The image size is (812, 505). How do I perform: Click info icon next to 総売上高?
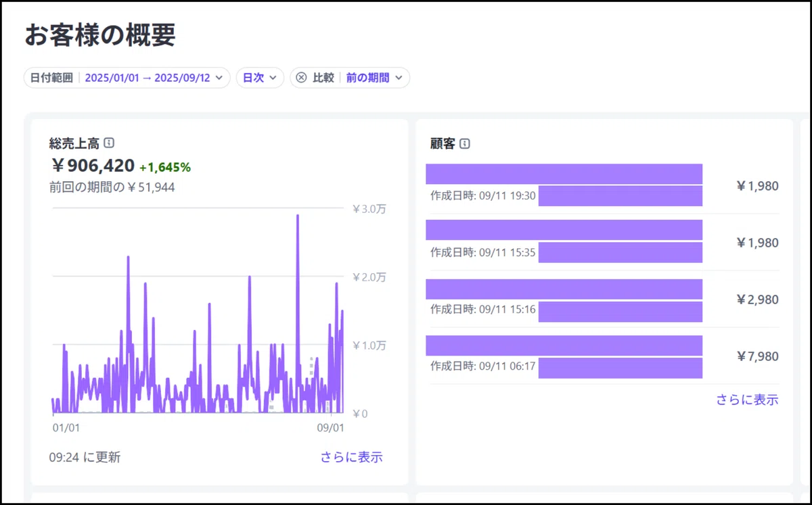[x=110, y=143]
